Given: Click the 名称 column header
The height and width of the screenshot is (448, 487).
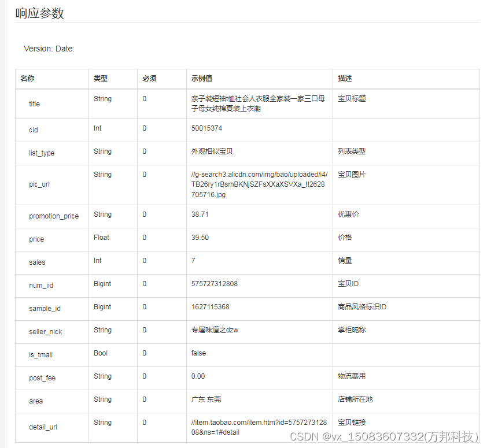Looking at the screenshot, I should click(27, 79).
